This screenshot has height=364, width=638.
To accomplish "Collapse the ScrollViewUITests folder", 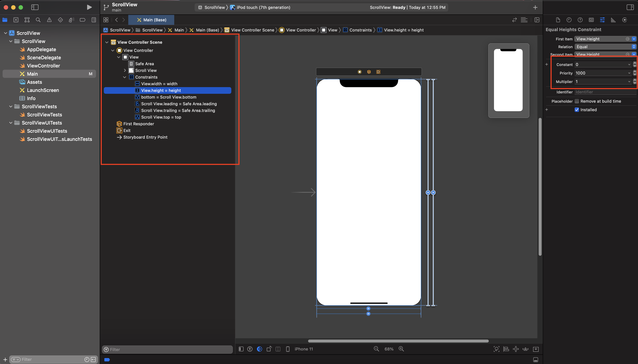I will click(x=11, y=123).
